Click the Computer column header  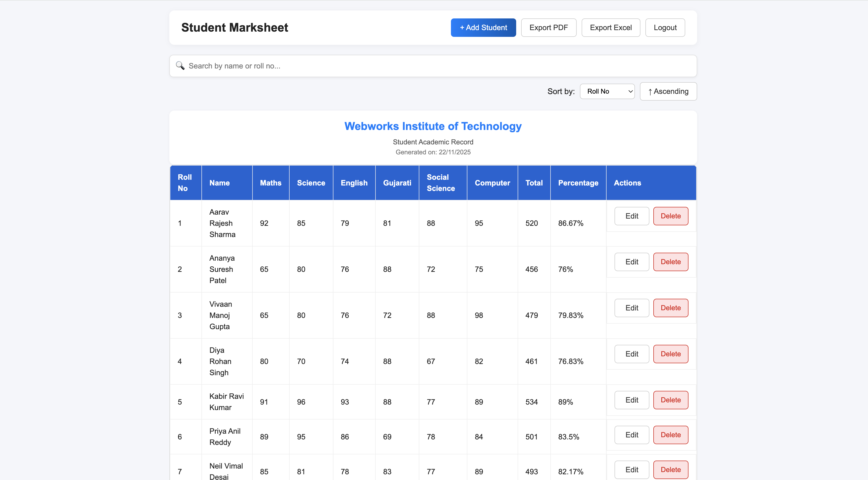click(492, 182)
